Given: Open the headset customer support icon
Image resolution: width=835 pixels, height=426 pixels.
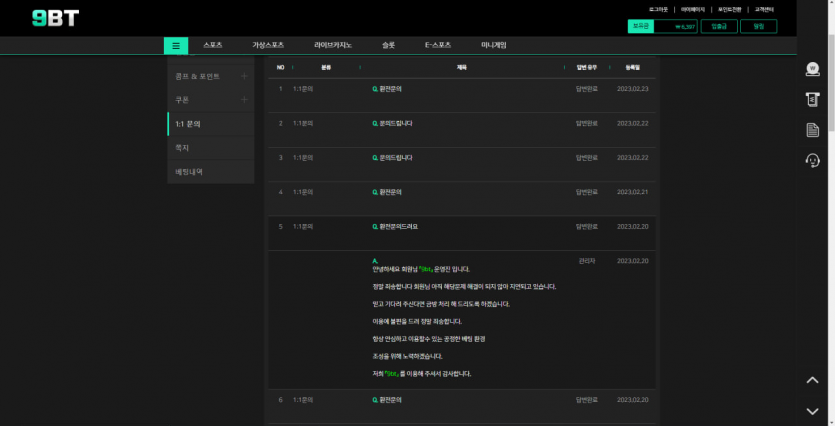Looking at the screenshot, I should point(813,161).
